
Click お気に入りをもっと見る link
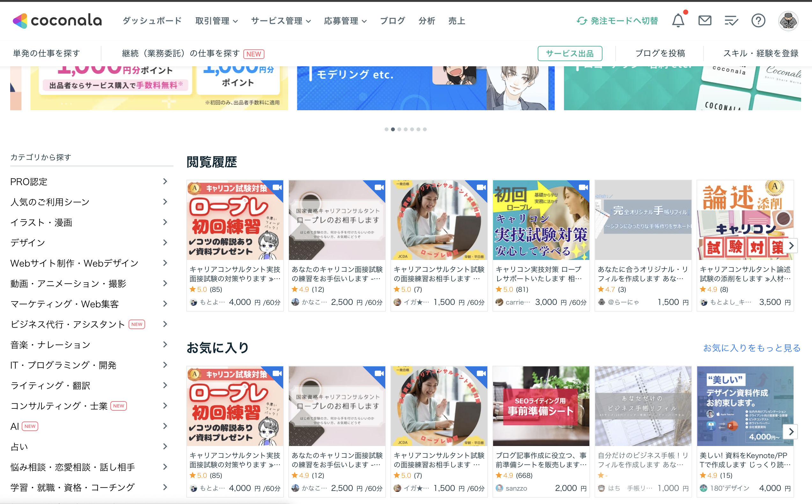click(752, 348)
